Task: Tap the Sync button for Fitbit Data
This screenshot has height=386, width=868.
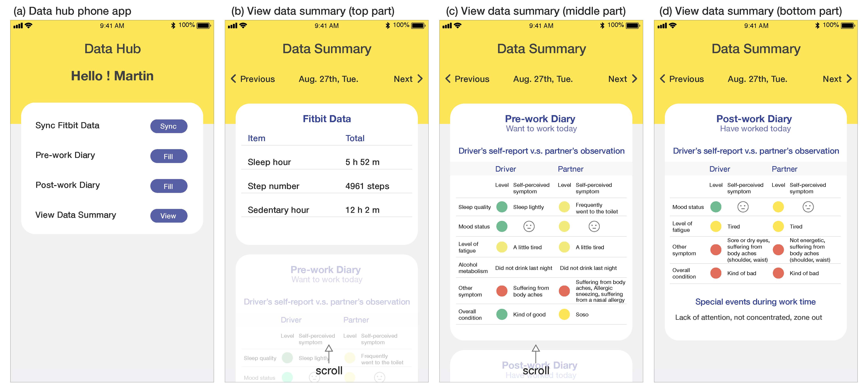Action: (169, 126)
